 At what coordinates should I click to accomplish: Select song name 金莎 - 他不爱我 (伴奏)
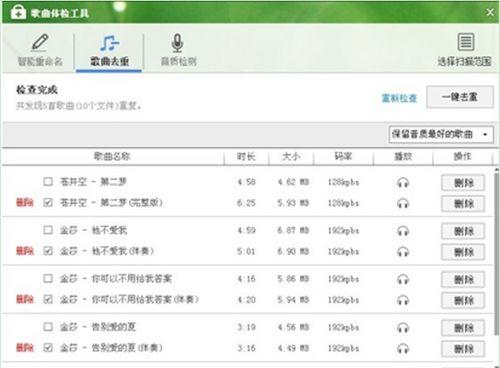click(107, 251)
